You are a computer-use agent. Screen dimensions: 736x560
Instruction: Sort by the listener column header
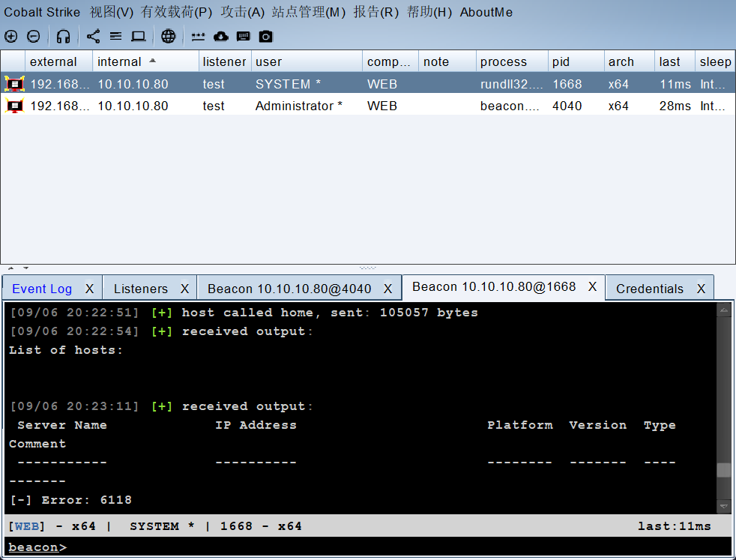225,61
